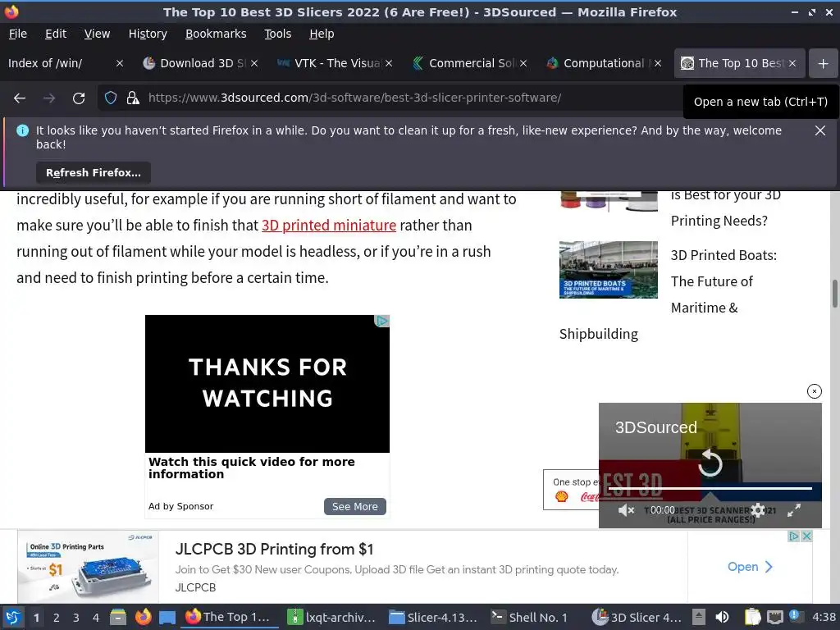
Task: Click the taskbar clock
Action: coord(824,618)
